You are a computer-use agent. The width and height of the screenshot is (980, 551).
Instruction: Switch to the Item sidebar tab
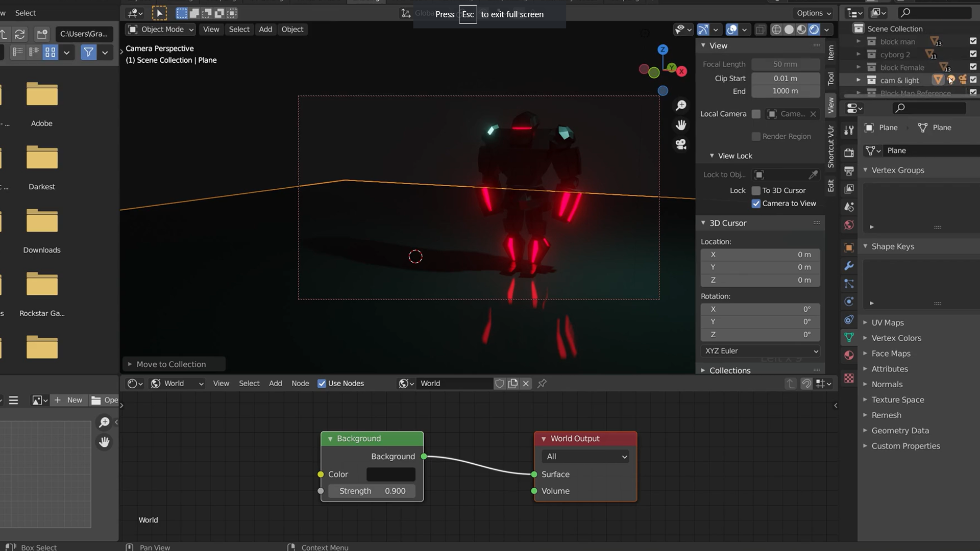pyautogui.click(x=831, y=53)
